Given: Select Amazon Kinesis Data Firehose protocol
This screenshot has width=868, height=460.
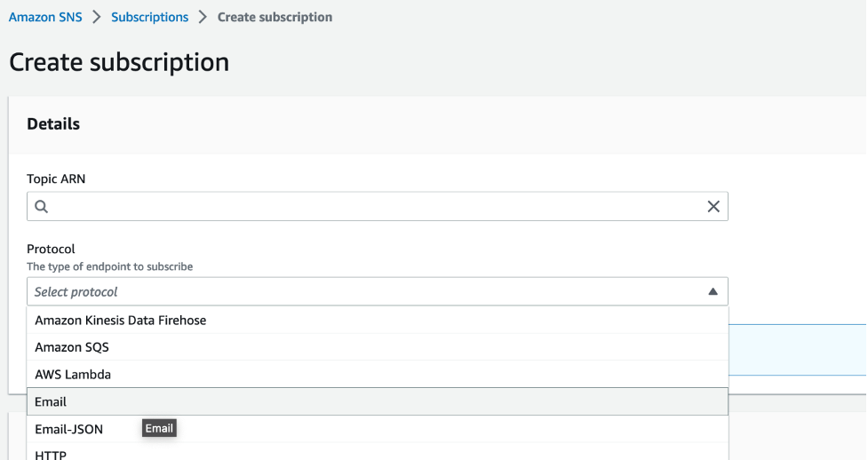Looking at the screenshot, I should tap(377, 320).
